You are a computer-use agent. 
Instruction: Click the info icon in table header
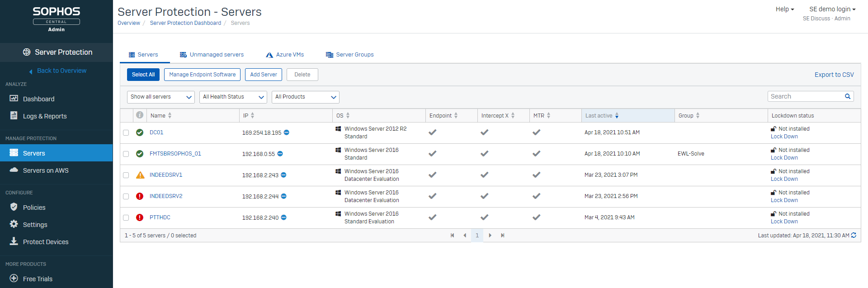point(140,115)
